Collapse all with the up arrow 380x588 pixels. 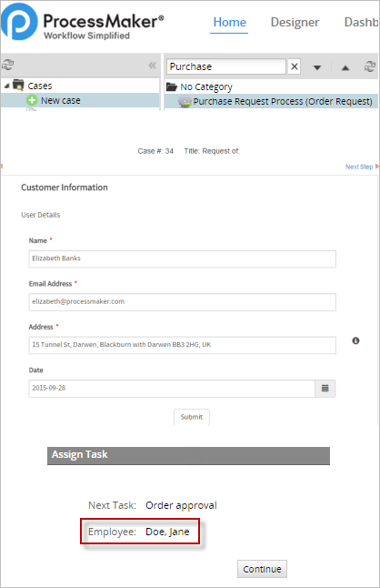tap(345, 68)
